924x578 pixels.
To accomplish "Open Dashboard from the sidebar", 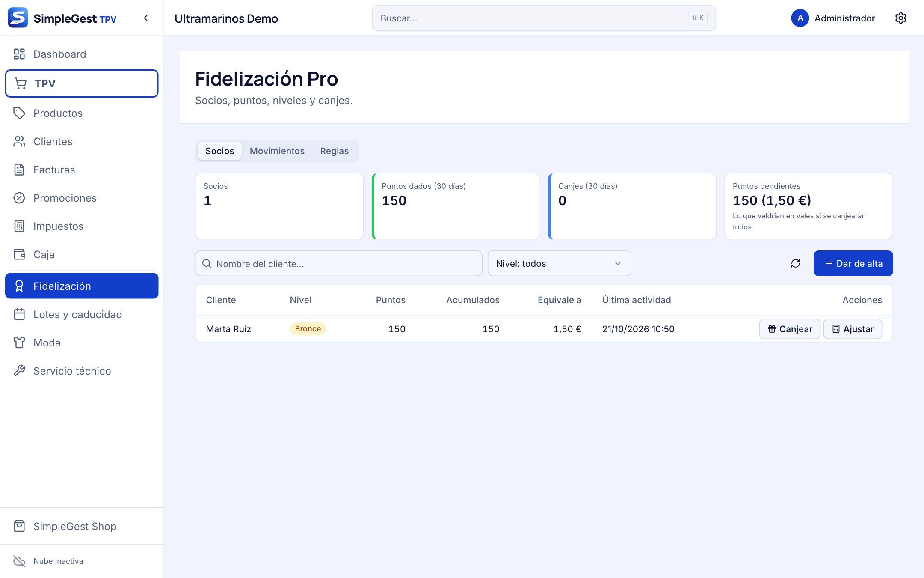I will [x=82, y=54].
